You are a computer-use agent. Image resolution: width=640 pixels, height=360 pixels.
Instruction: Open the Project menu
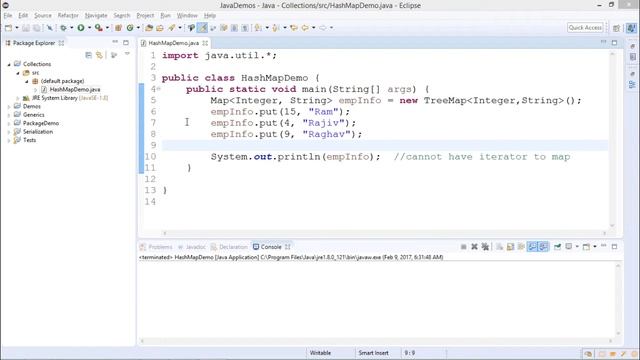click(x=145, y=16)
